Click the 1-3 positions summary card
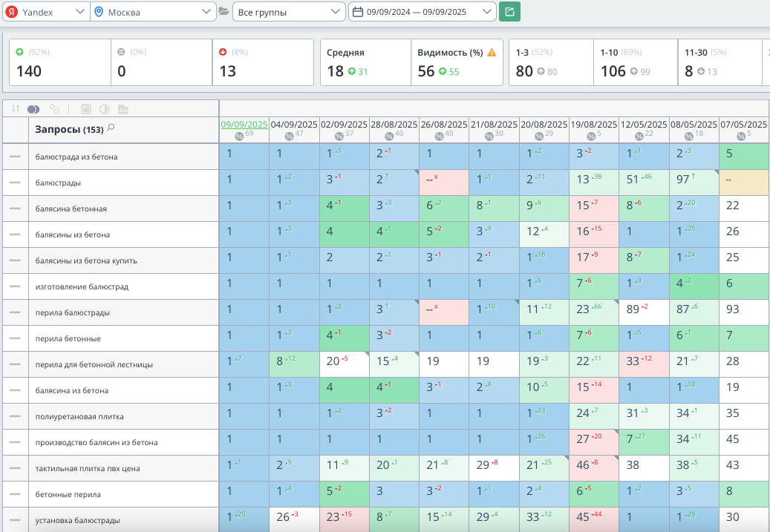The height and width of the screenshot is (532, 770). coord(551,62)
